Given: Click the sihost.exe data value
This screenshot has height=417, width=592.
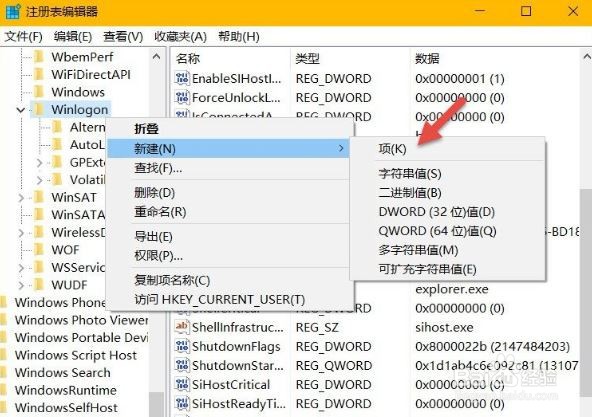Looking at the screenshot, I should pos(444,327).
